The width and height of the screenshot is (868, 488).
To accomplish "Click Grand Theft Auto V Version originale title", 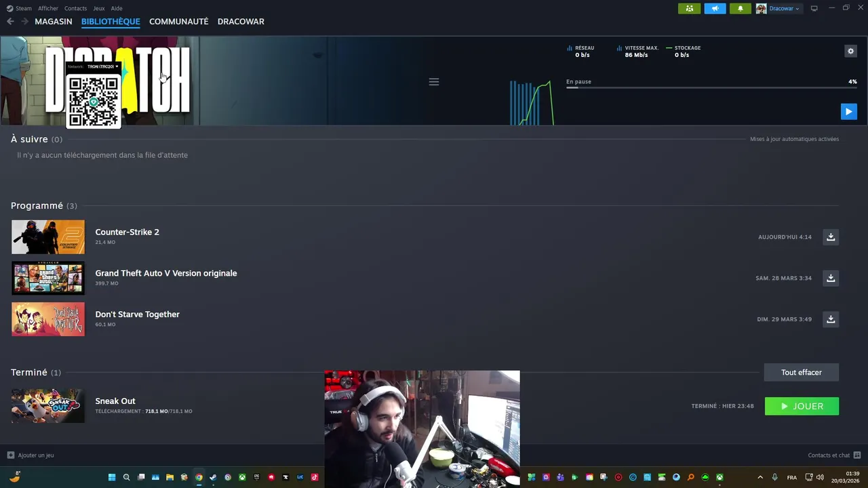I will (166, 273).
